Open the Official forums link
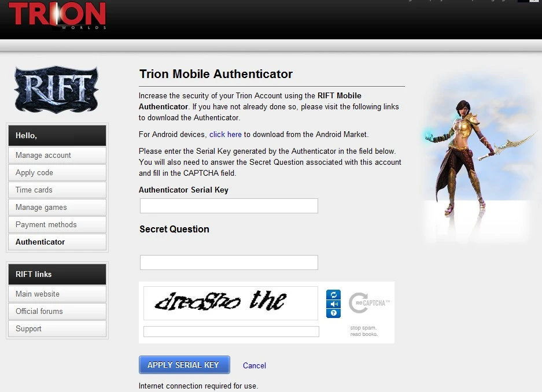The height and width of the screenshot is (392, 542). (57, 311)
